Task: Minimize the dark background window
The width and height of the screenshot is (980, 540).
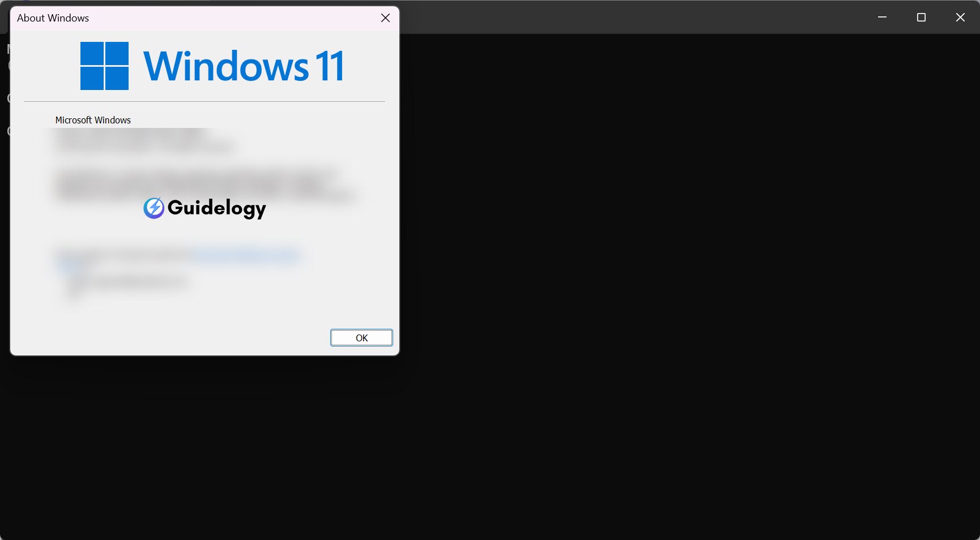Action: coord(882,18)
